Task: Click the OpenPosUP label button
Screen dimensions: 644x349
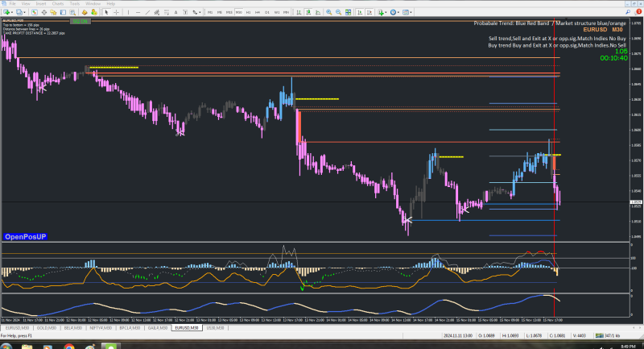Action: coord(26,237)
